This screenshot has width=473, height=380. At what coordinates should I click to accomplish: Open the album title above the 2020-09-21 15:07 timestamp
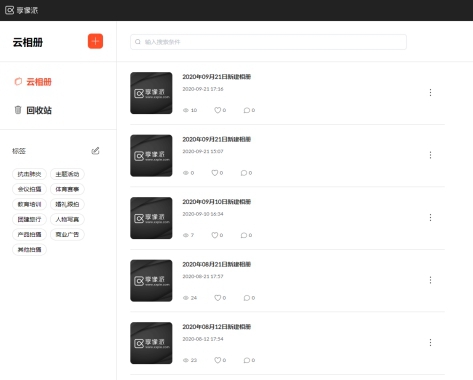(217, 139)
